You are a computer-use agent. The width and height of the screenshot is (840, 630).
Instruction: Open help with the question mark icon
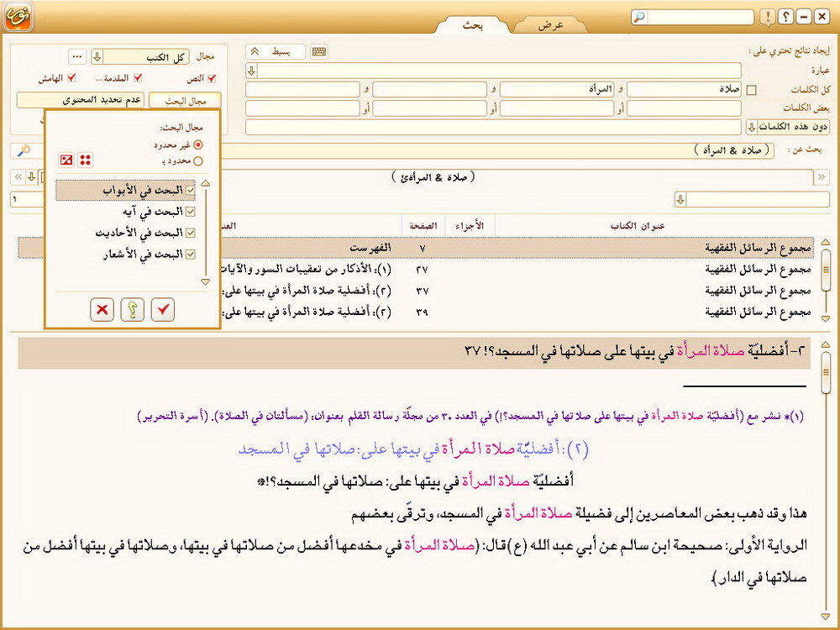[x=785, y=17]
